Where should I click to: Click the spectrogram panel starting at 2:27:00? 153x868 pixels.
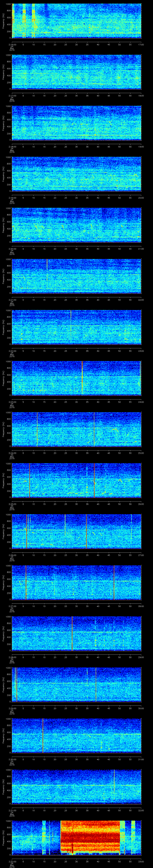(x=77, y=583)
